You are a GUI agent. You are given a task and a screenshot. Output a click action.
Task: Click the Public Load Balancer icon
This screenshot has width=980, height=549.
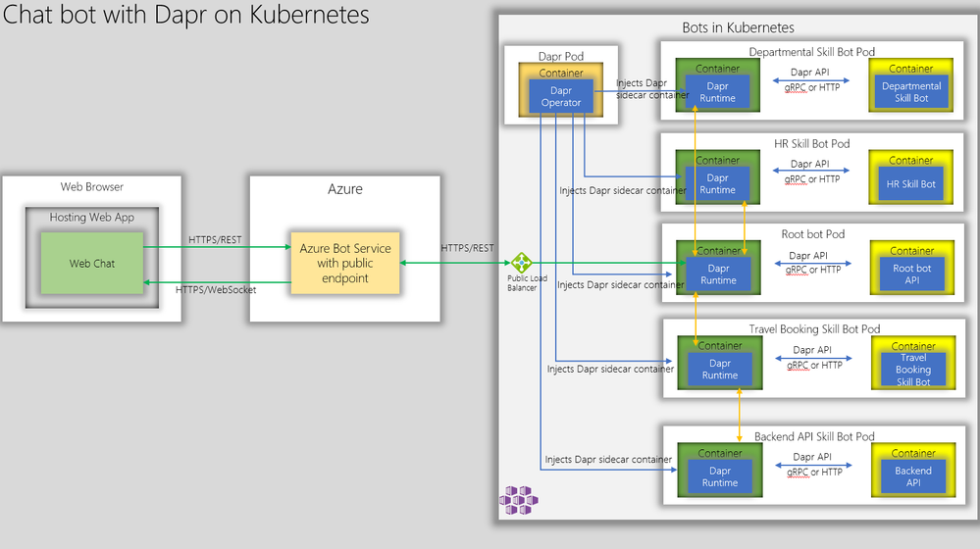(521, 263)
